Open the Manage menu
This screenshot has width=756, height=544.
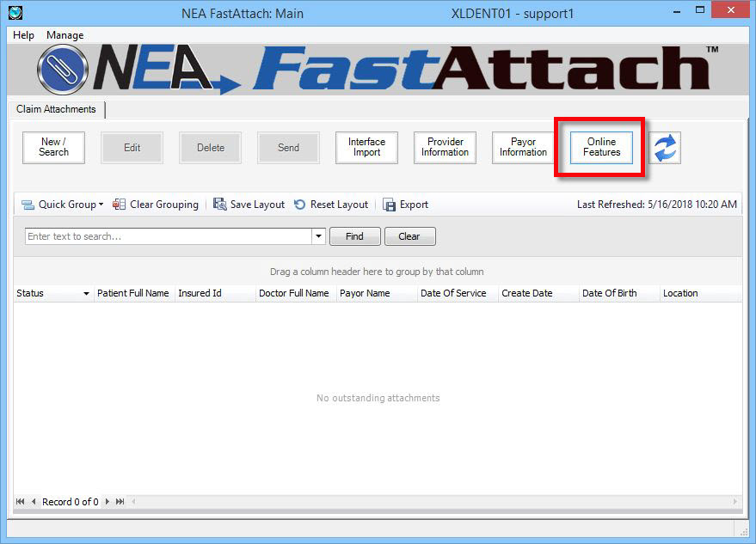pos(65,35)
